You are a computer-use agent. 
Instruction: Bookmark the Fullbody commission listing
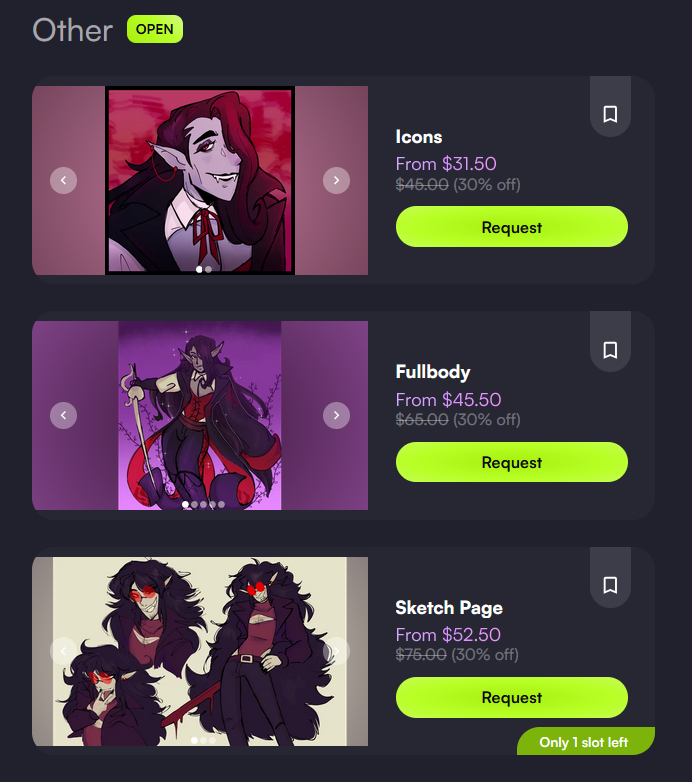coord(610,350)
